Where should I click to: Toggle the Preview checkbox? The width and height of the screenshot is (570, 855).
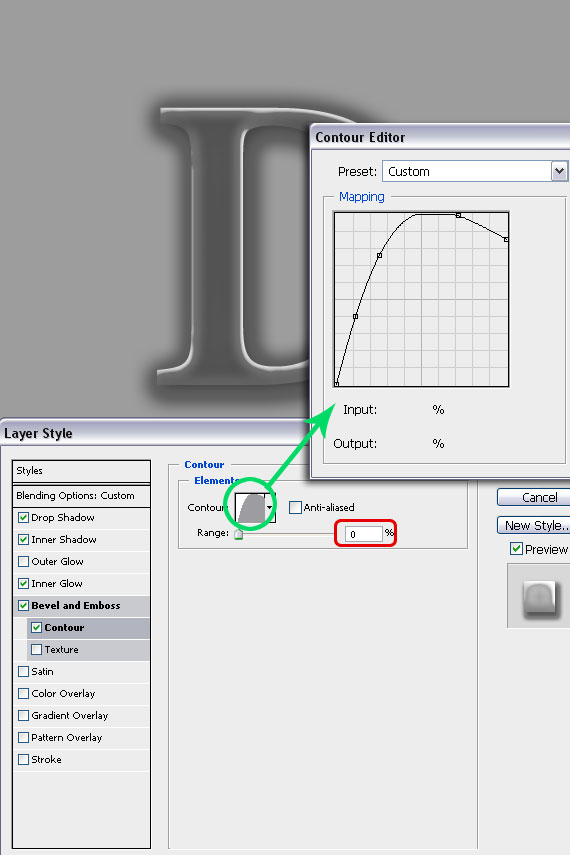[516, 549]
